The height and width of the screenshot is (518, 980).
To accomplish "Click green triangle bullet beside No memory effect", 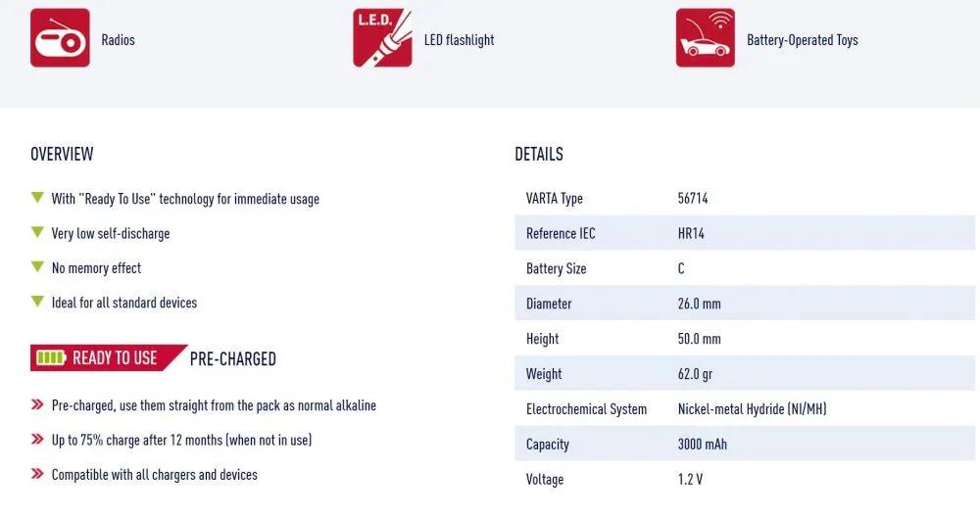I will coord(37,267).
